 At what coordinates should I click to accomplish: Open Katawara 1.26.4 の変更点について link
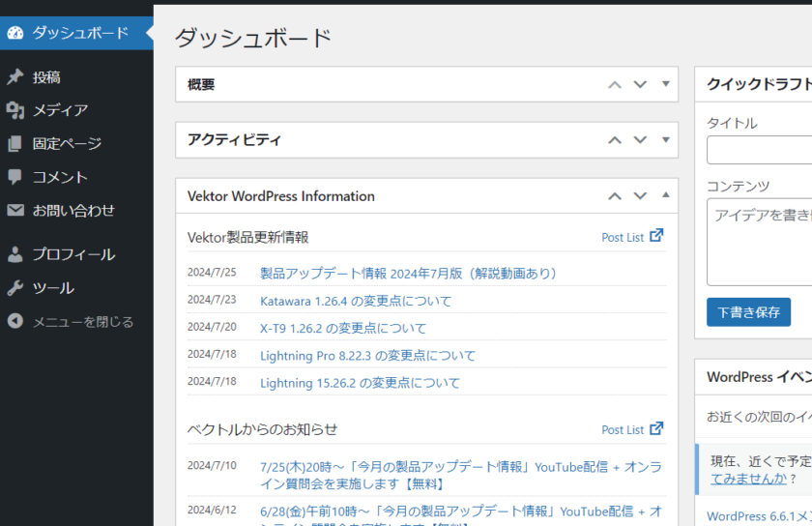click(x=356, y=301)
